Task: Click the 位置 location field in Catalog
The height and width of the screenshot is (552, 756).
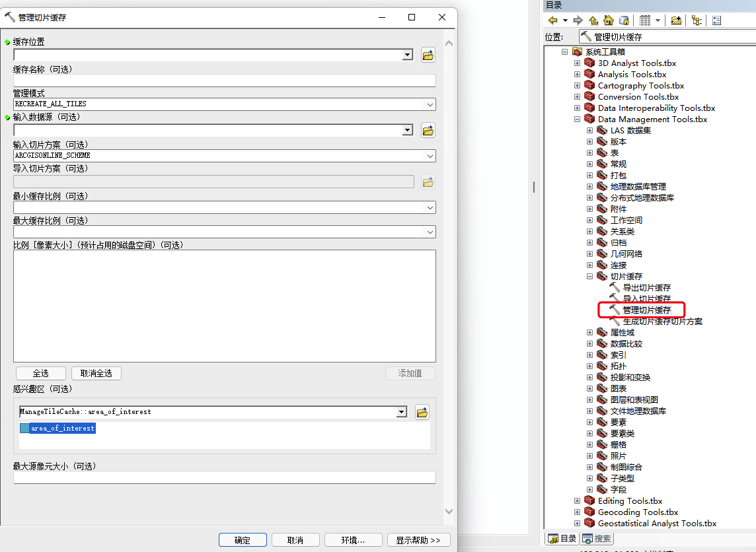Action: pyautogui.click(x=667, y=36)
